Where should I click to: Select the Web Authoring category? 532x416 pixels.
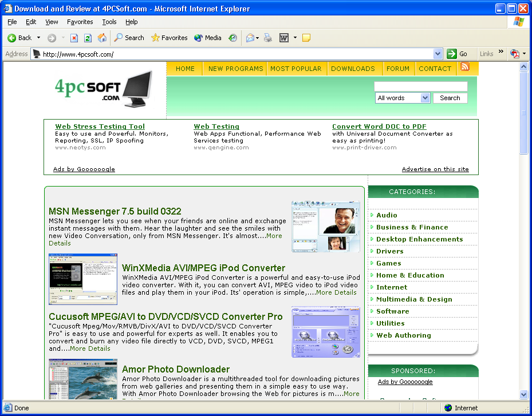pyautogui.click(x=403, y=335)
